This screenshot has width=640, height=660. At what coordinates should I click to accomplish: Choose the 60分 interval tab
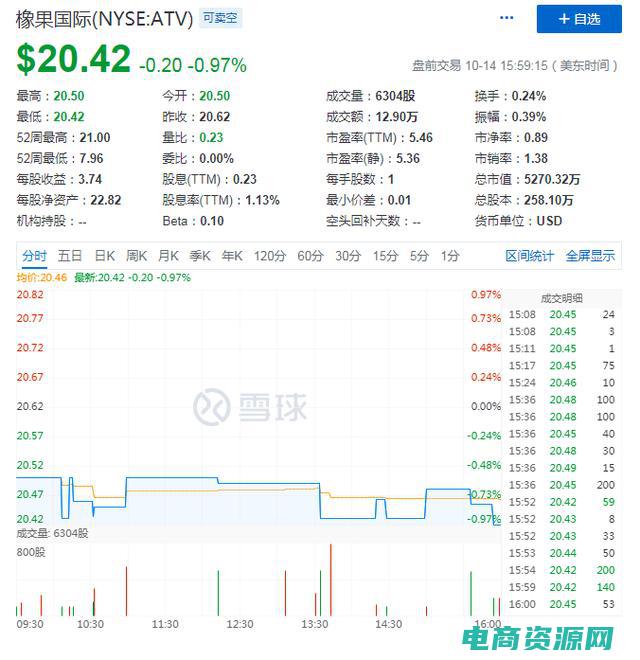pyautogui.click(x=310, y=255)
